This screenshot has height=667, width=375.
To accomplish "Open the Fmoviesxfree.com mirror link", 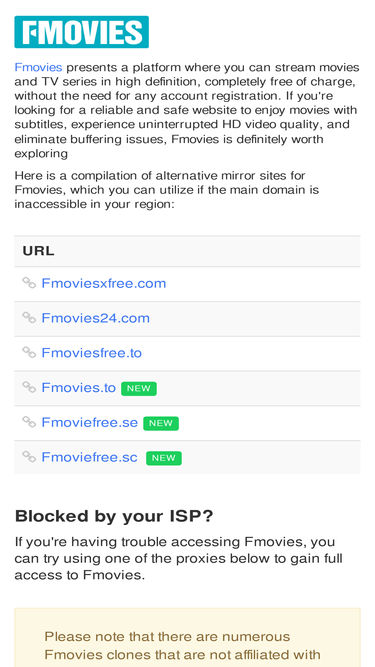I will [x=103, y=283].
